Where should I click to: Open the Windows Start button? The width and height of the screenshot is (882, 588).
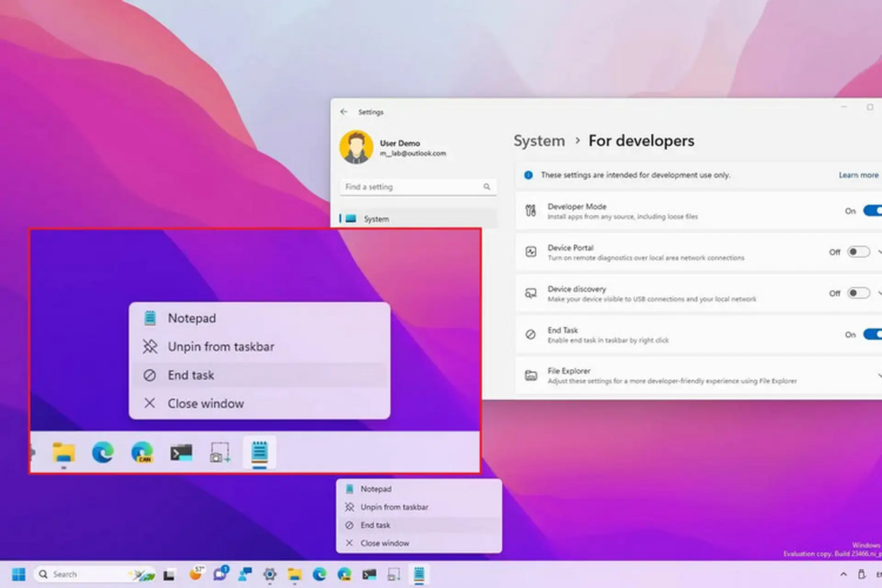click(x=18, y=574)
